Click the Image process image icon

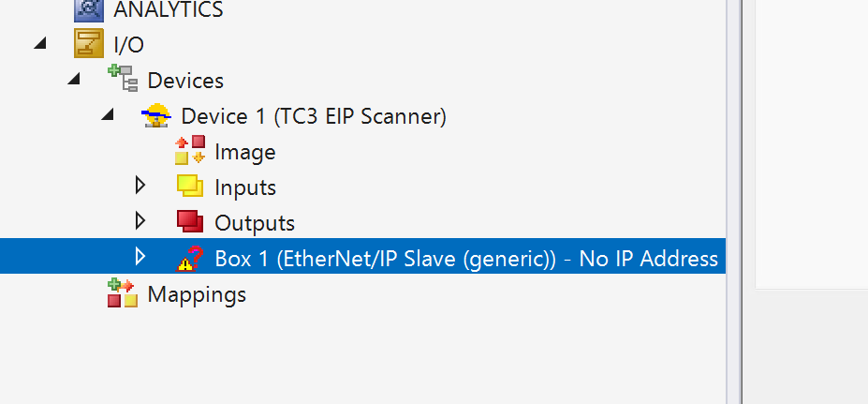click(x=190, y=151)
